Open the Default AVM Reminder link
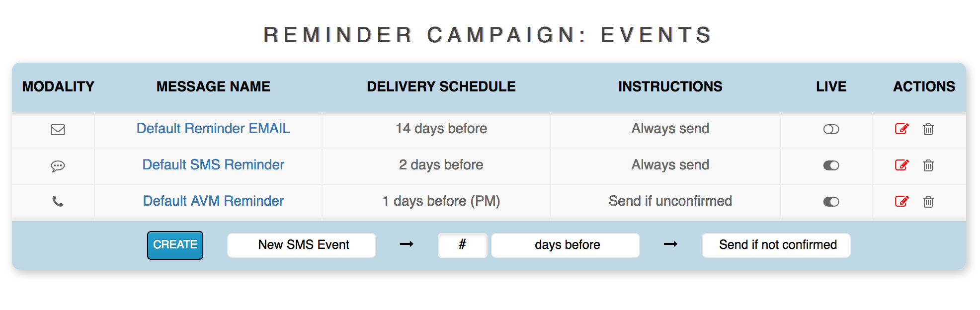 pyautogui.click(x=213, y=201)
